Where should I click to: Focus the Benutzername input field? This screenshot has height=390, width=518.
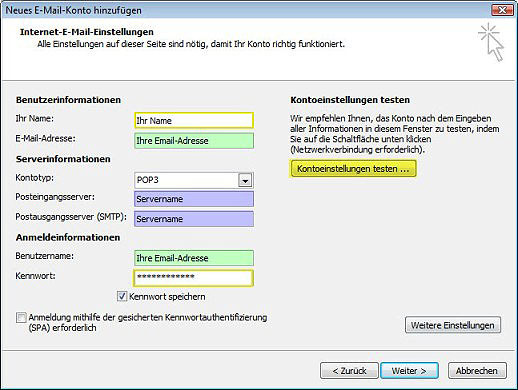tap(194, 258)
